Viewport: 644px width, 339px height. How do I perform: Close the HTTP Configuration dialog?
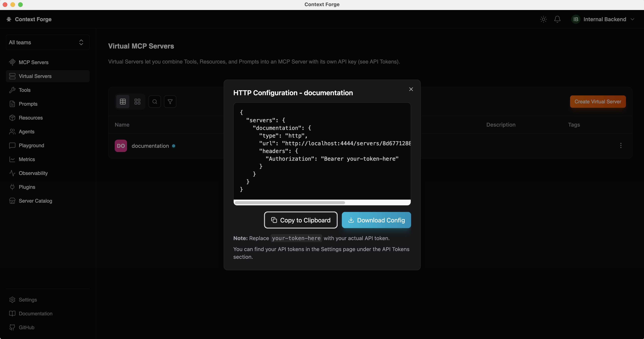coord(411,89)
